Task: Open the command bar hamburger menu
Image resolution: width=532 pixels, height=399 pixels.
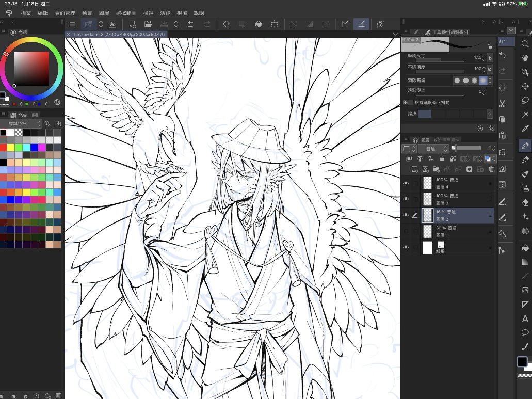Action: tap(72, 24)
